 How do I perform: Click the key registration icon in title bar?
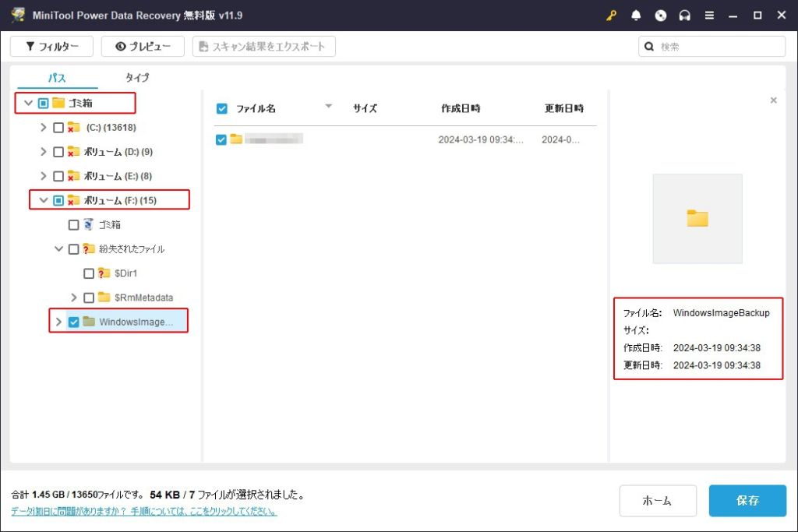point(611,16)
